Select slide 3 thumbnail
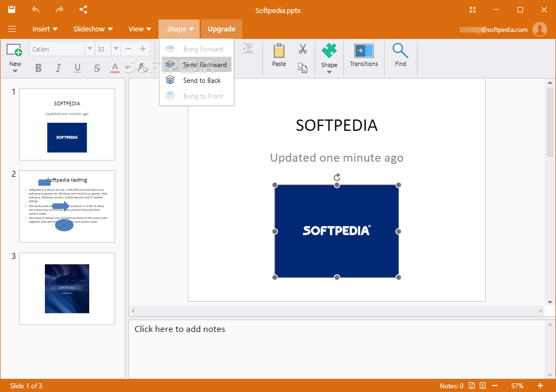This screenshot has width=556, height=392. (x=67, y=289)
